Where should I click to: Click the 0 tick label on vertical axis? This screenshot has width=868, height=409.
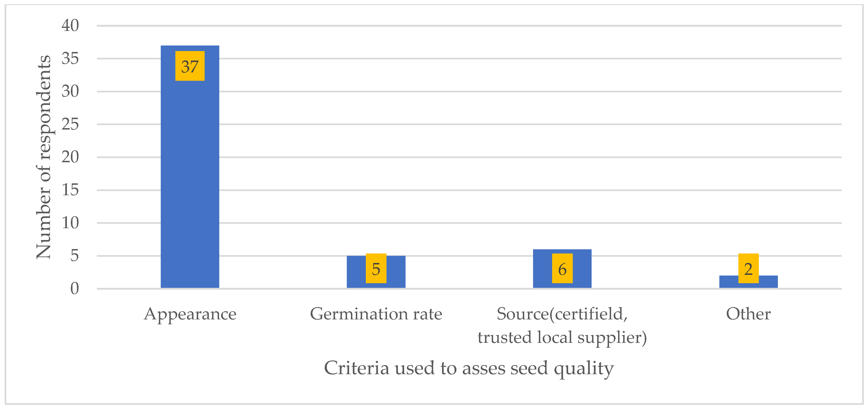[75, 289]
